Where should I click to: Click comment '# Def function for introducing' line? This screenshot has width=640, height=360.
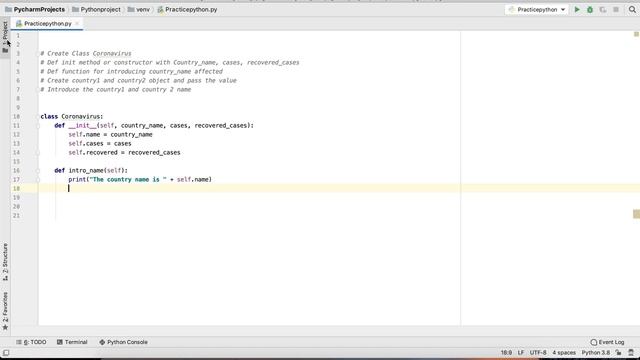[131, 71]
